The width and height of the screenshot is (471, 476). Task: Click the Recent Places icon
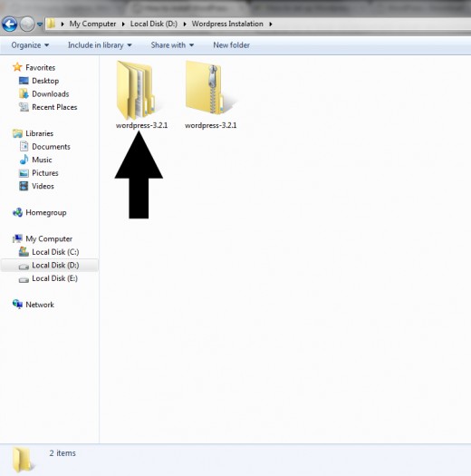[24, 107]
